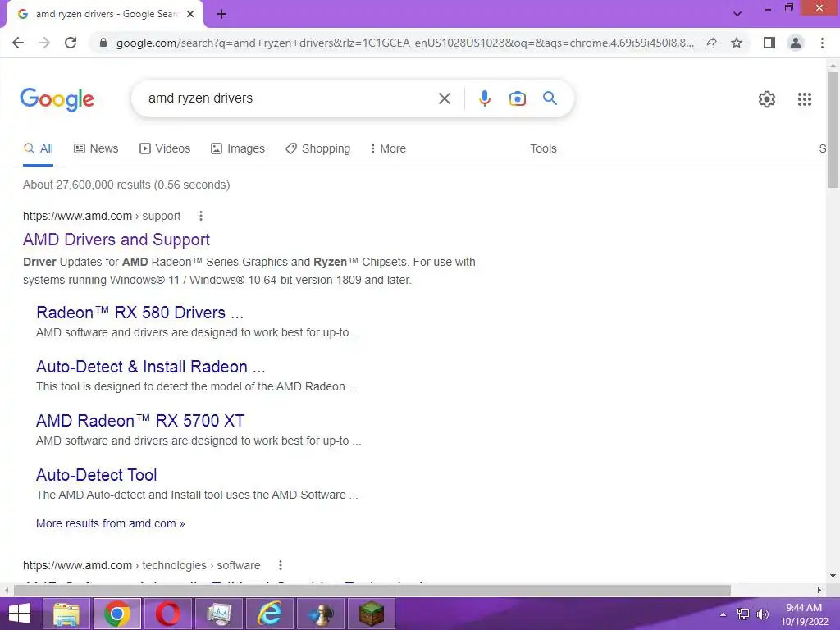
Task: Open the system monitor taskbar icon
Action: [x=219, y=614]
